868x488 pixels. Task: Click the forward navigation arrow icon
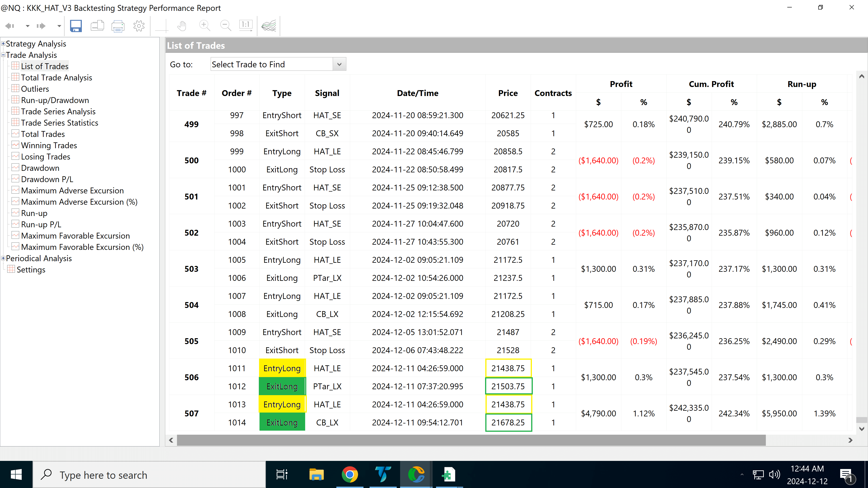[x=41, y=26]
